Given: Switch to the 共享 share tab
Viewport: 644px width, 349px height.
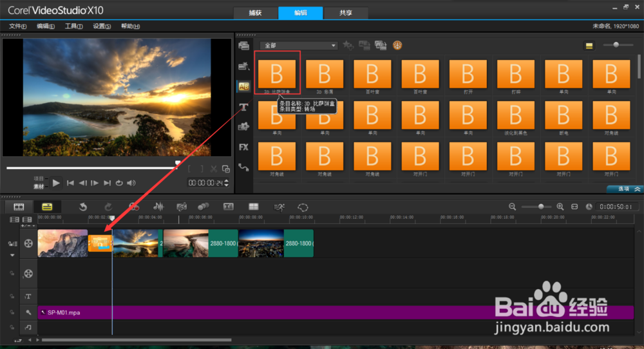Looking at the screenshot, I should click(346, 13).
